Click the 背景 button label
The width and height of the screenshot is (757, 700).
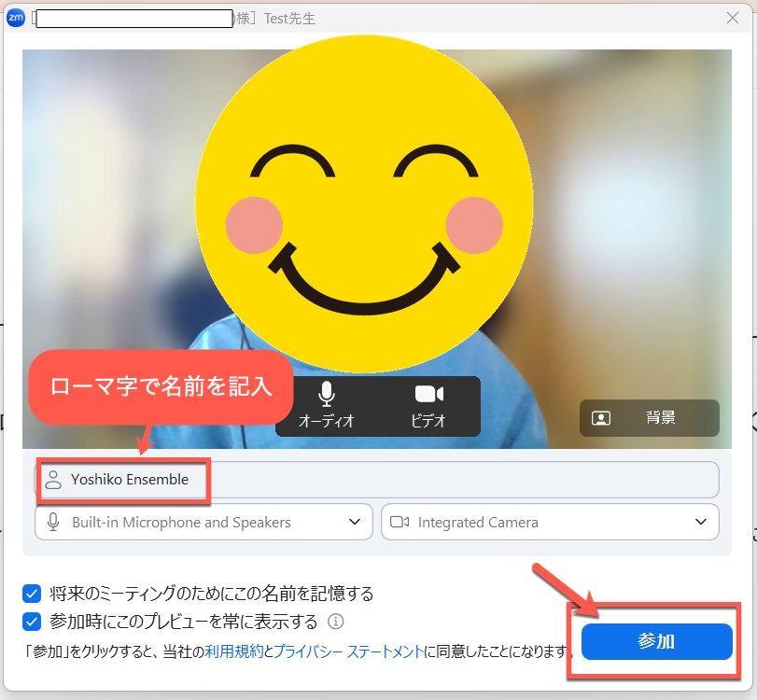660,418
